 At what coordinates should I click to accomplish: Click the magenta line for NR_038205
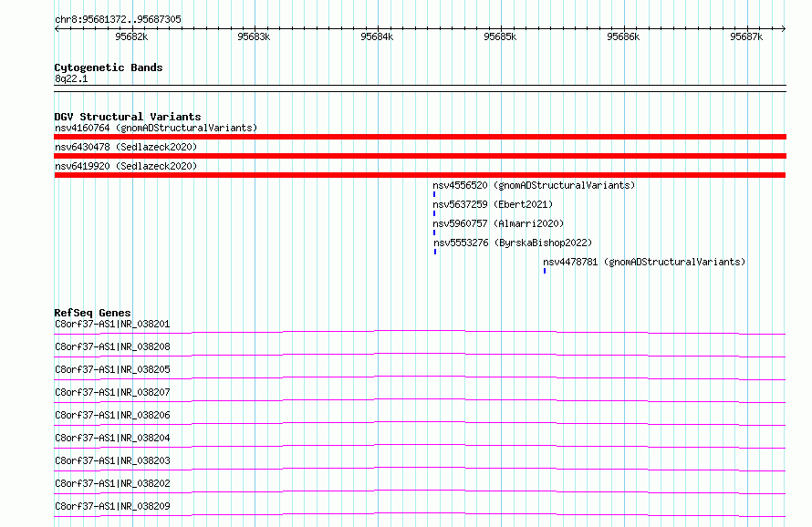coord(420,377)
